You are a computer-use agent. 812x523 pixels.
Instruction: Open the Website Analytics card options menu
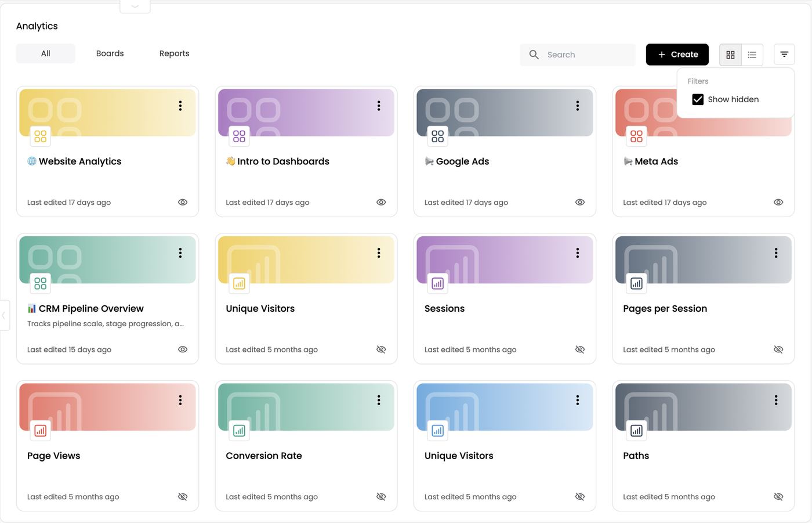coord(180,106)
